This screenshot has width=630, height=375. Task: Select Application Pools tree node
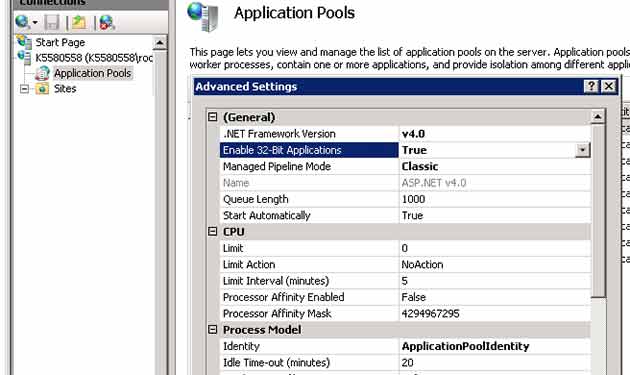[x=93, y=73]
